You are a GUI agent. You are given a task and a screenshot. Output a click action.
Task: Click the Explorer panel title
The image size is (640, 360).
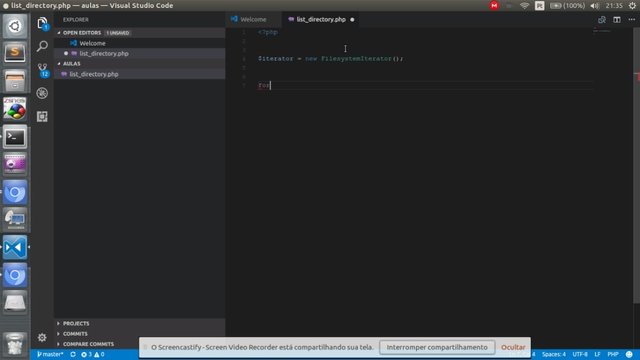coord(76,20)
